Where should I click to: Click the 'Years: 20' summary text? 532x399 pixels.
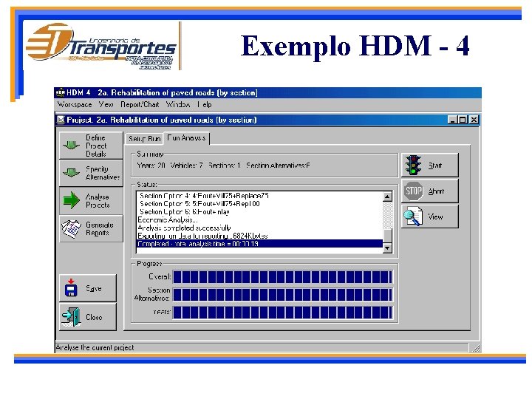coord(151,166)
